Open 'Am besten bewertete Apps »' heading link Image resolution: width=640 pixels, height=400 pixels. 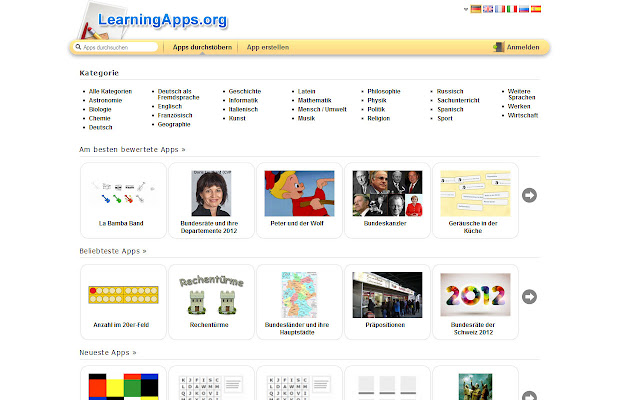click(132, 150)
